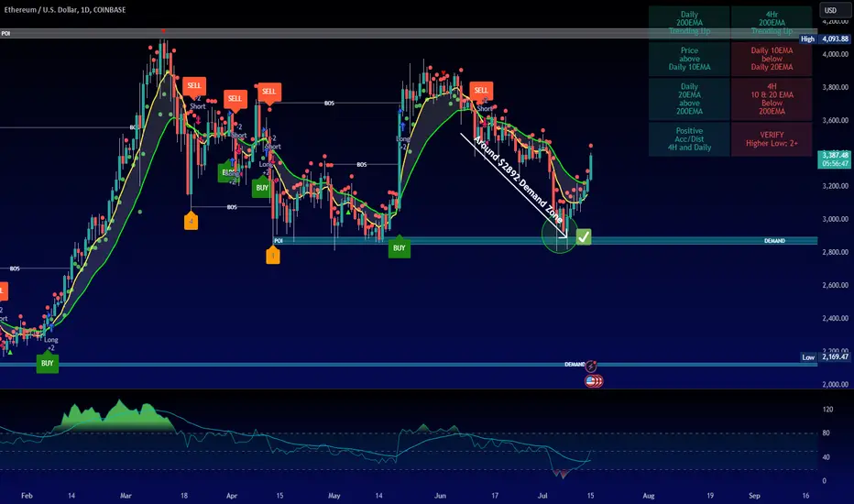The height and width of the screenshot is (504, 854).
Task: Click the BOS label on the 3,800-level line
Action: point(329,103)
